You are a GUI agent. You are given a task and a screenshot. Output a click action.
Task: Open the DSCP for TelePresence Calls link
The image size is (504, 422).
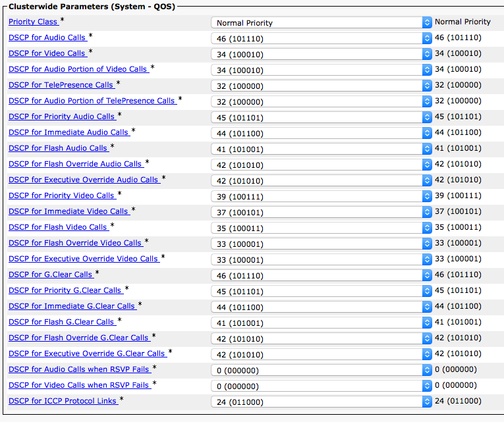pyautogui.click(x=62, y=85)
